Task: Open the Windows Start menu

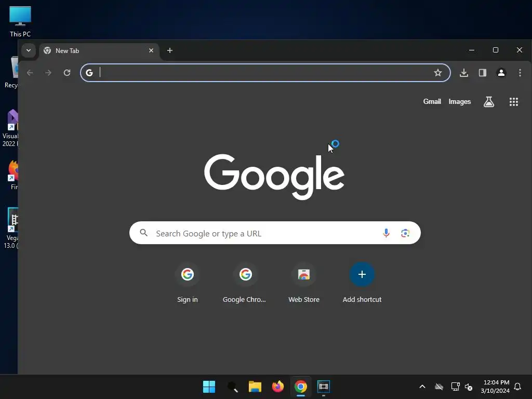Action: tap(209, 387)
